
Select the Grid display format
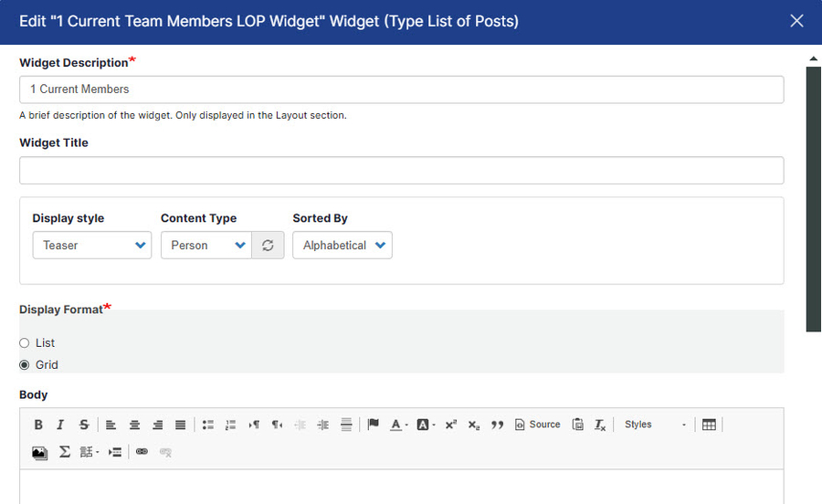pyautogui.click(x=25, y=365)
